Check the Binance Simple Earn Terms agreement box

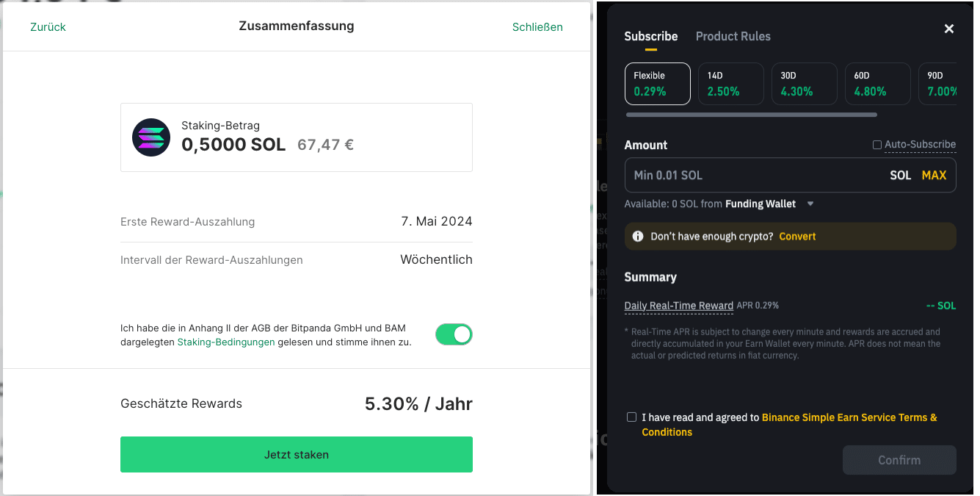coord(631,417)
